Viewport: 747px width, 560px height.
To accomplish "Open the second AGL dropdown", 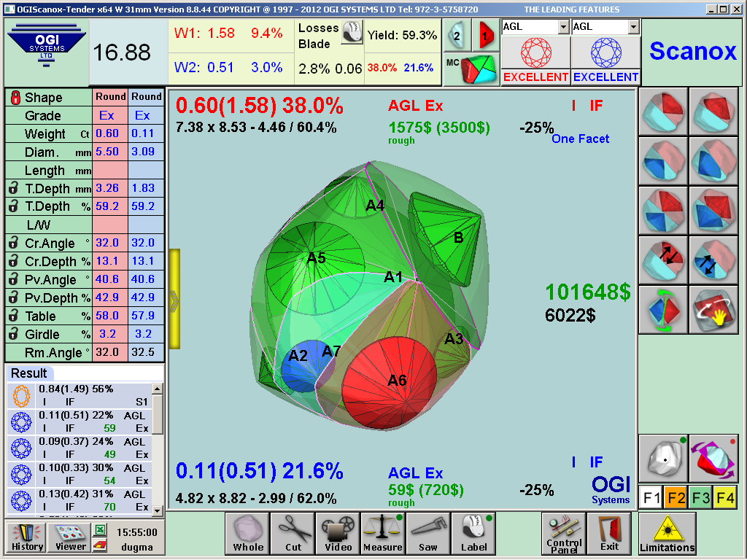I will click(x=633, y=27).
